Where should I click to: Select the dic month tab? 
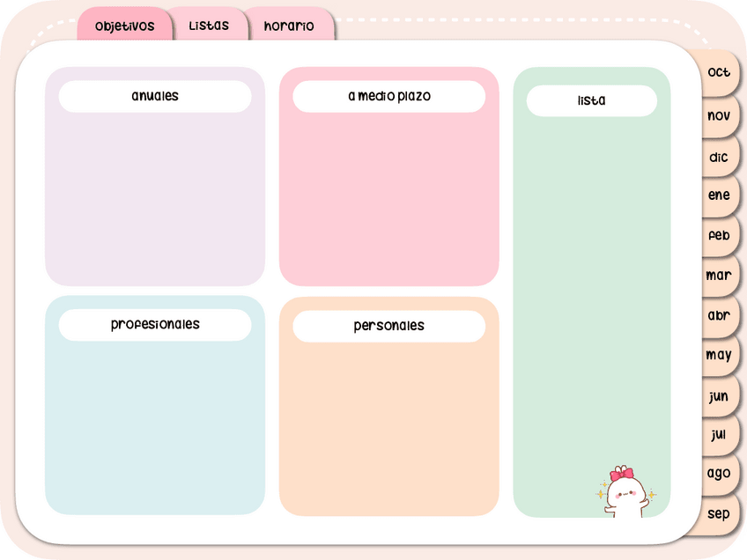(719, 157)
